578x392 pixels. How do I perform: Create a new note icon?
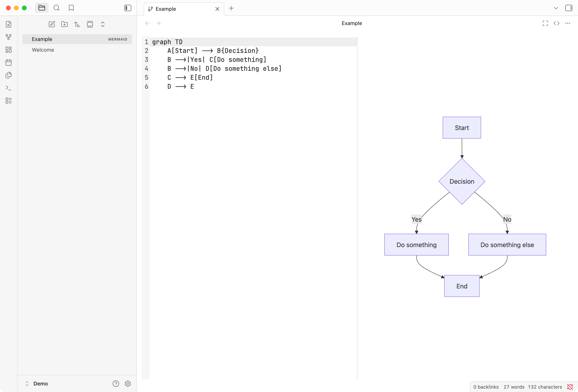pos(52,24)
